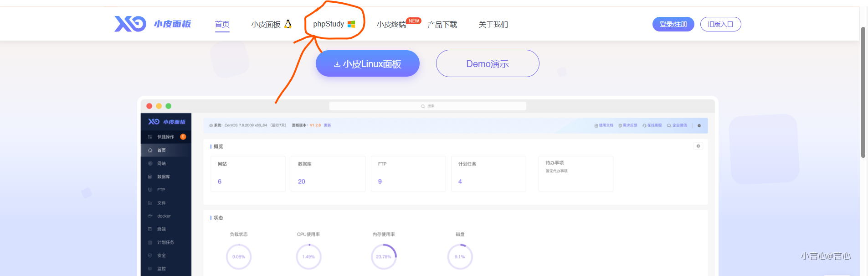Click the orange 0 badge on 快捷操作
This screenshot has width=868, height=276.
pyautogui.click(x=183, y=136)
